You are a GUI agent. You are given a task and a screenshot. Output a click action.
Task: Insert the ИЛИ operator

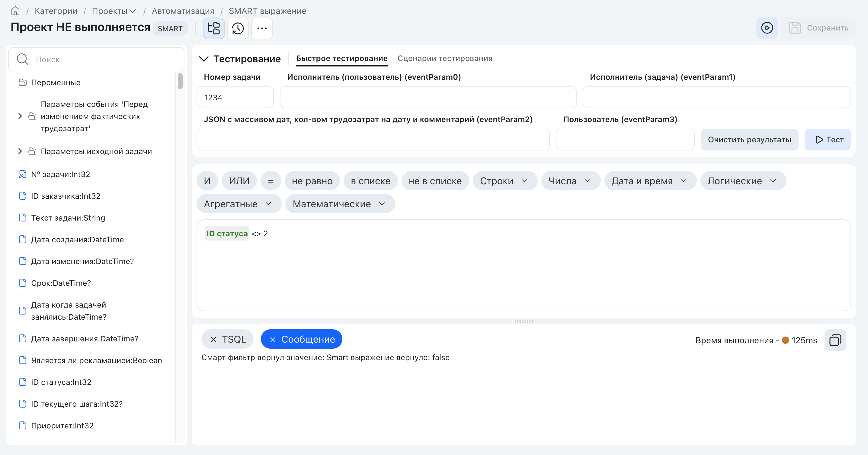[239, 181]
